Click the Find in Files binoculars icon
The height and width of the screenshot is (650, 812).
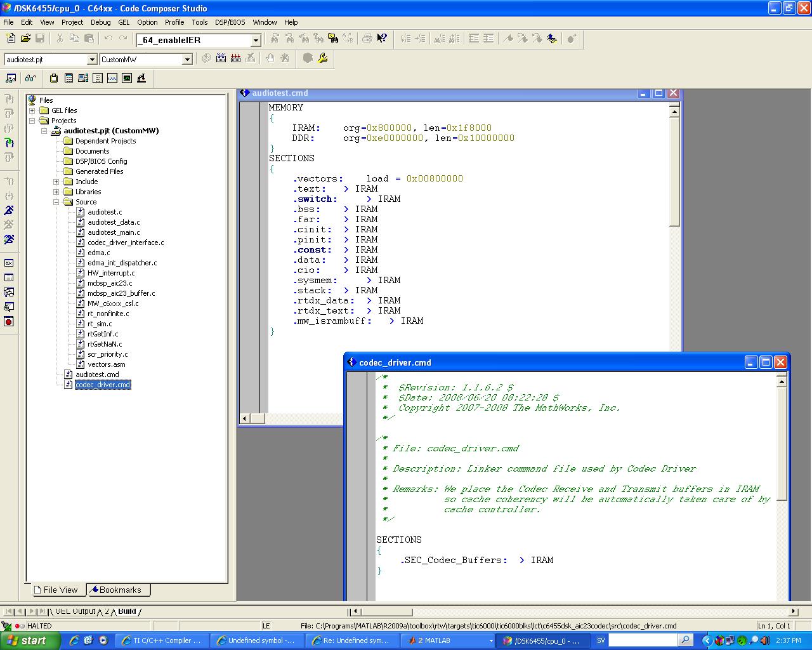click(x=333, y=39)
